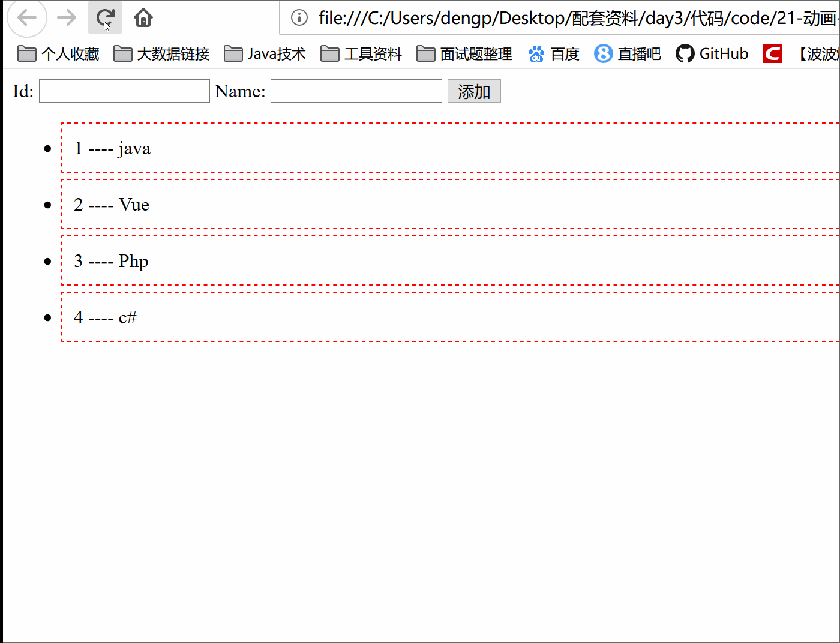Focus the Id text input field
This screenshot has width=840, height=643.
click(x=124, y=91)
